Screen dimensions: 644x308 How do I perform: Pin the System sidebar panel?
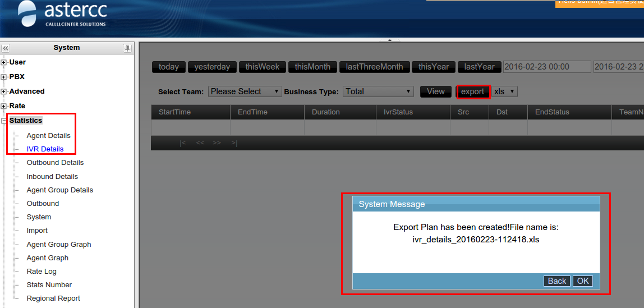tap(127, 48)
